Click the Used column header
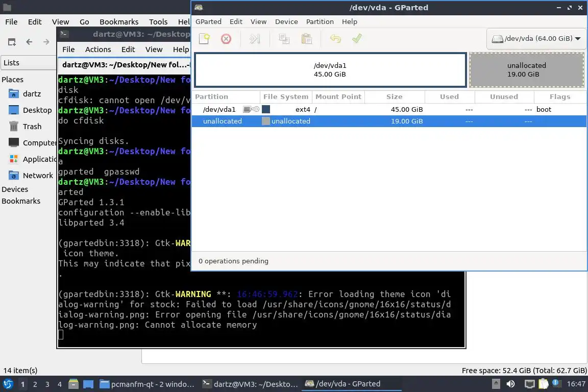 point(449,97)
